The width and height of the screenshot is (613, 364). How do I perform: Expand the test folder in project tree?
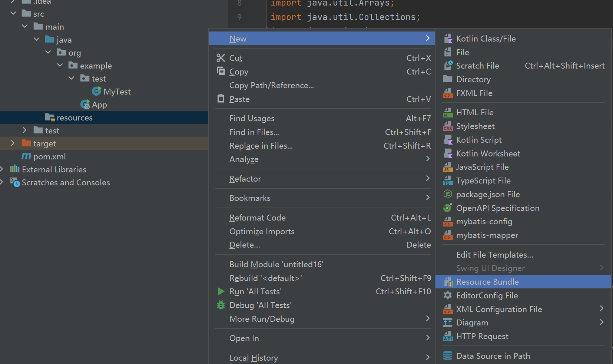[24, 130]
